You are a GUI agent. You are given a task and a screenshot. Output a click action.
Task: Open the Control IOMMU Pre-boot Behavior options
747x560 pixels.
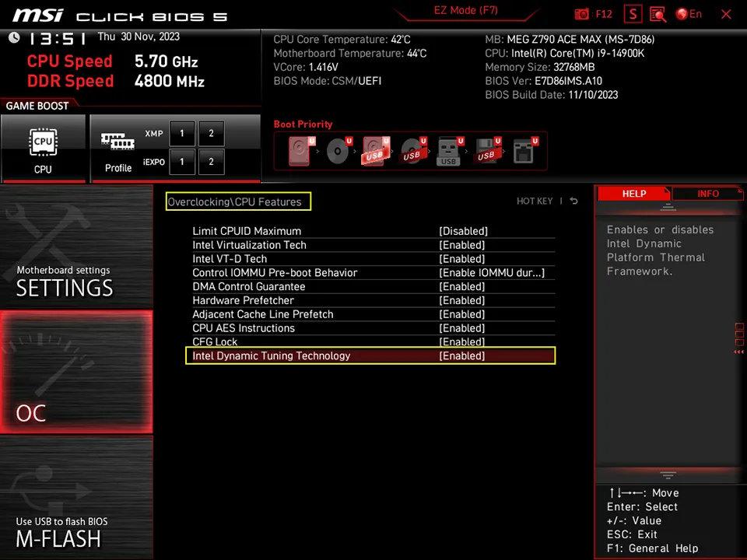coord(492,272)
